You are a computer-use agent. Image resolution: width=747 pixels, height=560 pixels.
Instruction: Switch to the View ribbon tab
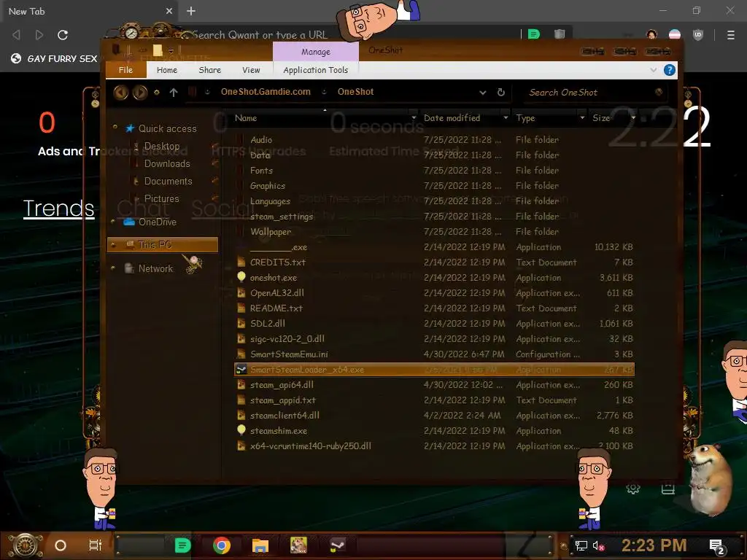[x=251, y=70]
